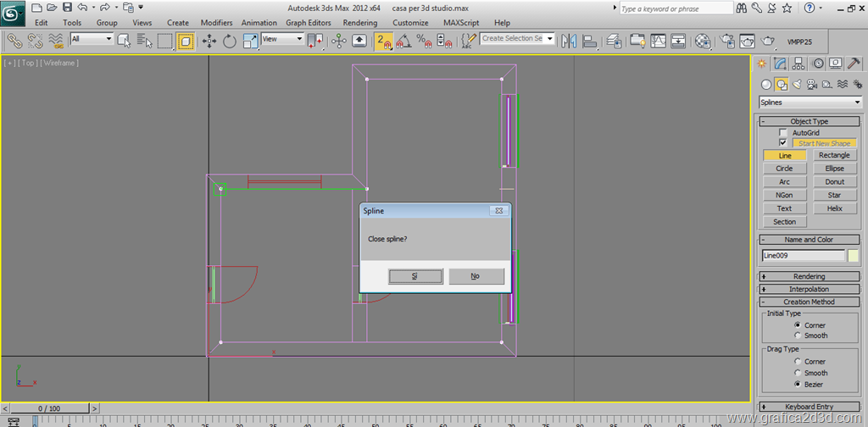The image size is (868, 427).
Task: Open the selection filter All dropdown
Action: (92, 39)
